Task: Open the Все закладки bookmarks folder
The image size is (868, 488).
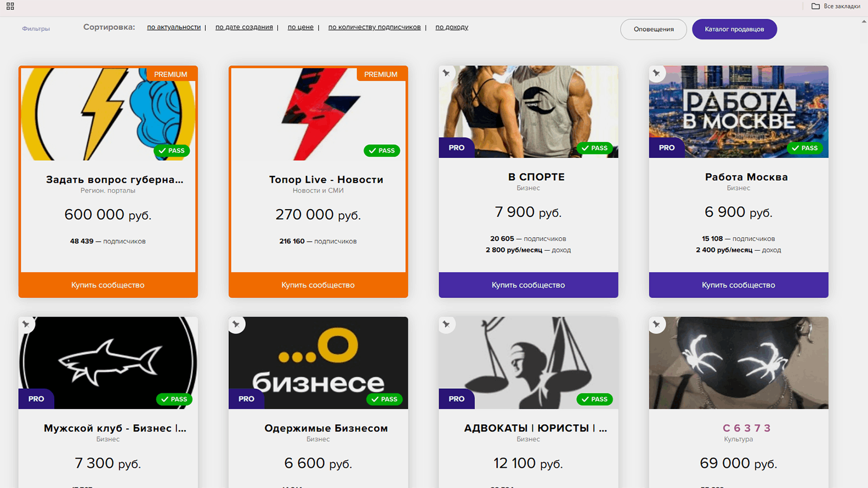Action: (836, 6)
